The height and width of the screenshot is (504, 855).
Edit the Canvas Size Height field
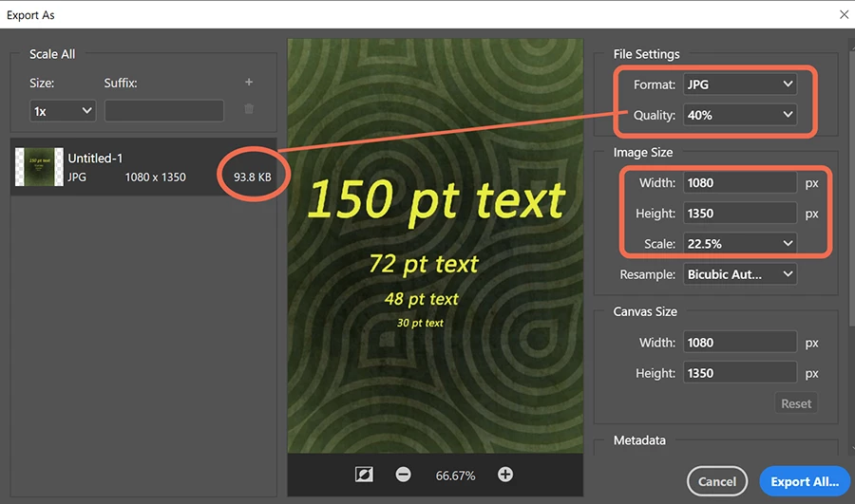click(x=740, y=373)
